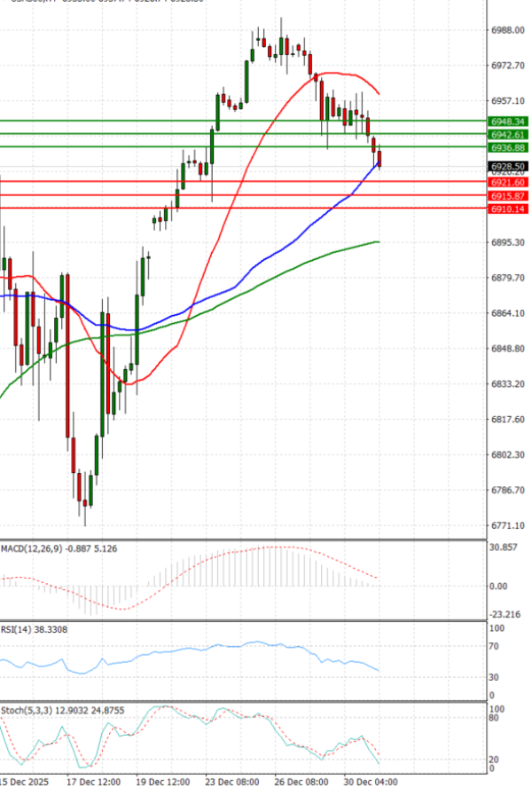
Task: Select the 6942.61 green level tag
Action: 508,134
